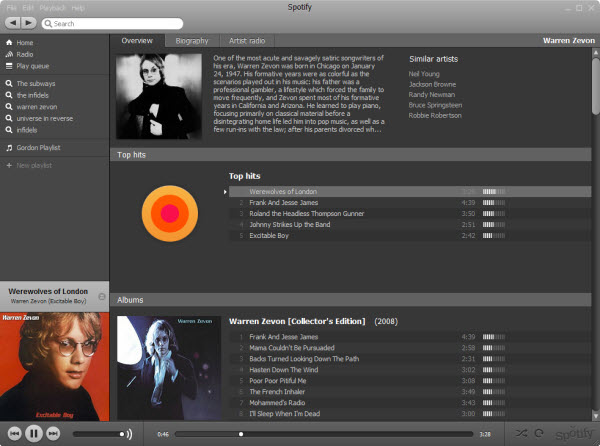The width and height of the screenshot is (600, 446).
Task: Select Excitable Boy track in Top hits
Action: (410, 236)
